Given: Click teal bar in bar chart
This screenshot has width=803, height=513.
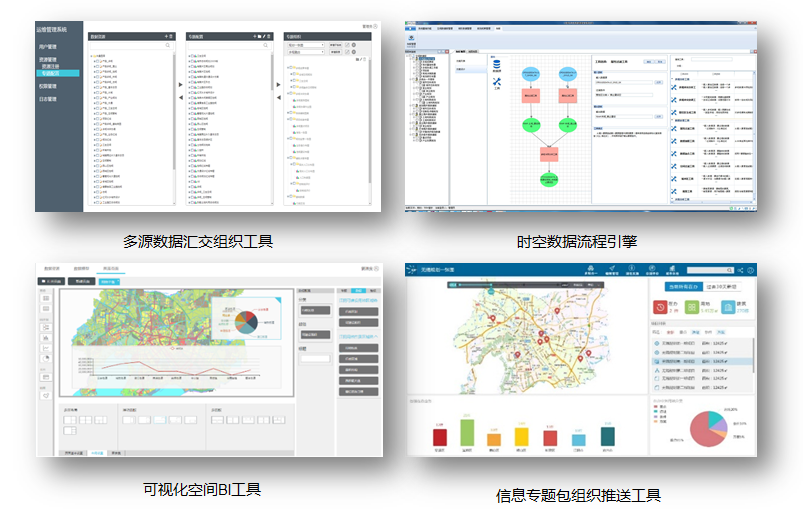Looking at the screenshot, I should point(607,437).
